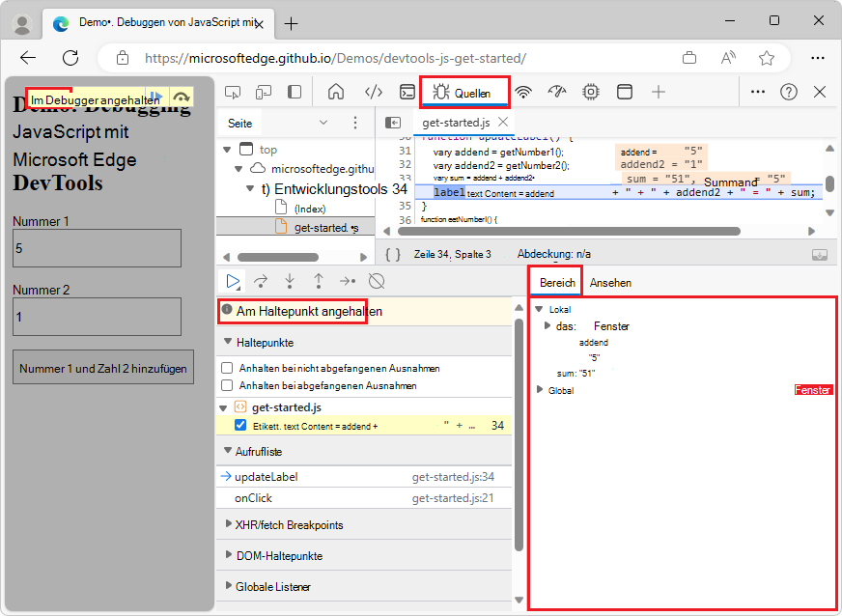Refresh the page
This screenshot has height=616, width=842.
tap(70, 58)
